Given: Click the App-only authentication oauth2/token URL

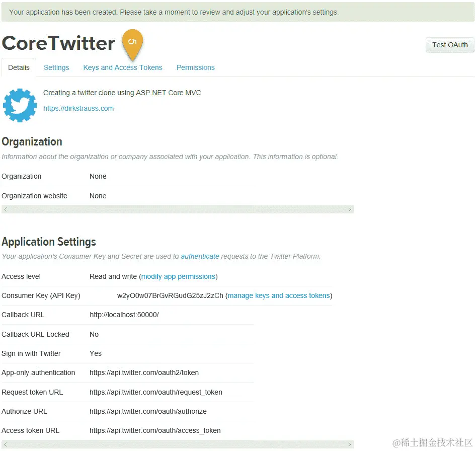Looking at the screenshot, I should coord(144,372).
